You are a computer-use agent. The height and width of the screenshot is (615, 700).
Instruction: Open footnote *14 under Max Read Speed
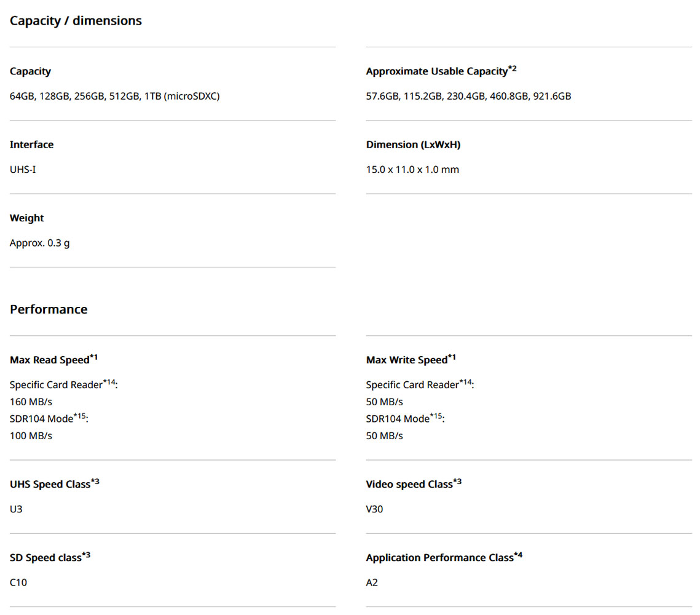[110, 382]
